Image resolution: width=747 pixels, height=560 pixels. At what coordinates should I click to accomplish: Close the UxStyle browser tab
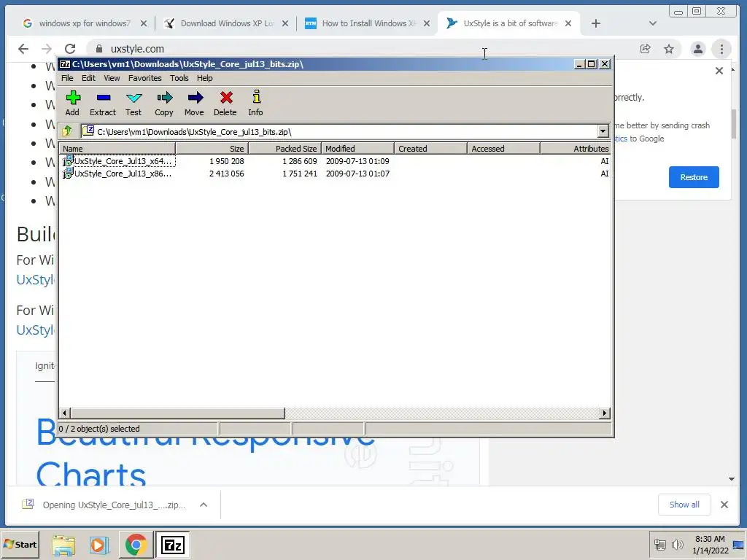568,23
